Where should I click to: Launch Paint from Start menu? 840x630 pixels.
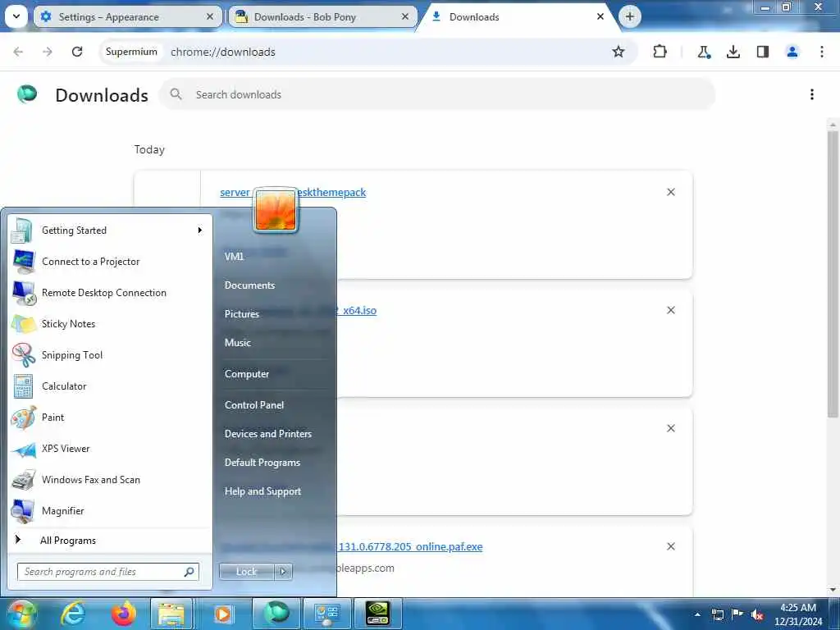click(110, 418)
